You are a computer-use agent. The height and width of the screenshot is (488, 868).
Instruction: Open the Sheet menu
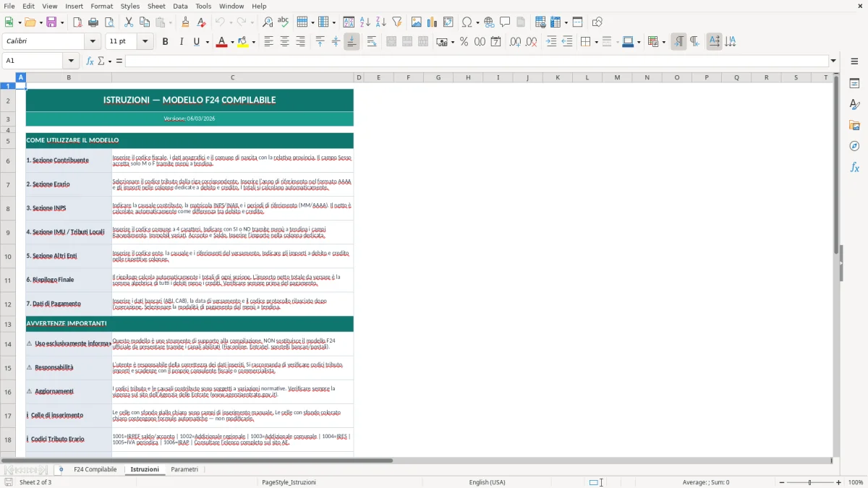point(156,6)
